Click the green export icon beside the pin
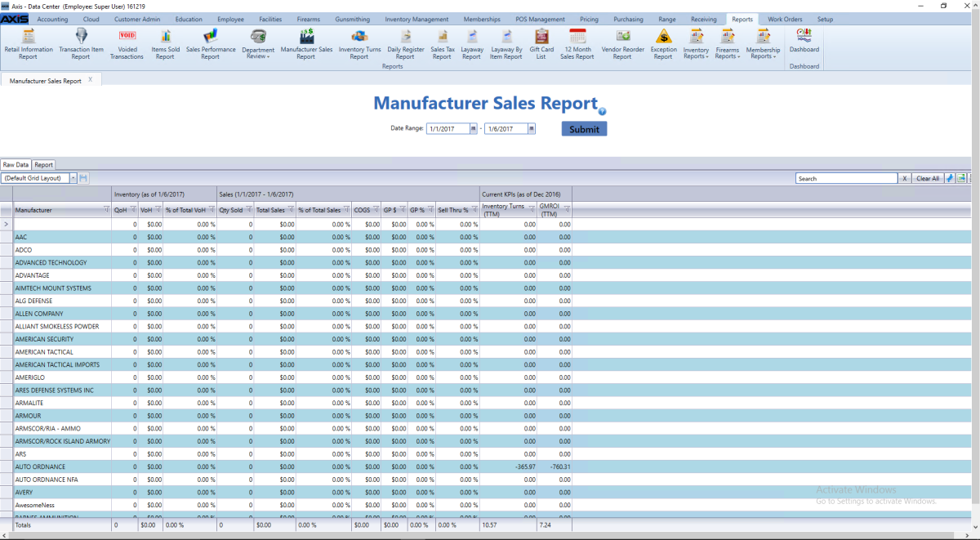This screenshot has width=980, height=540. [961, 178]
